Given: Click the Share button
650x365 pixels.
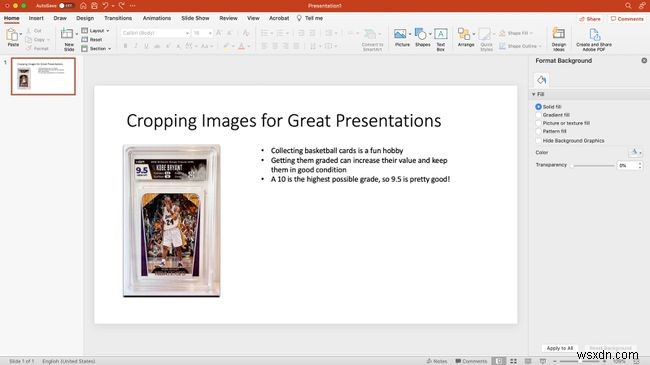Looking at the screenshot, I should [590, 19].
